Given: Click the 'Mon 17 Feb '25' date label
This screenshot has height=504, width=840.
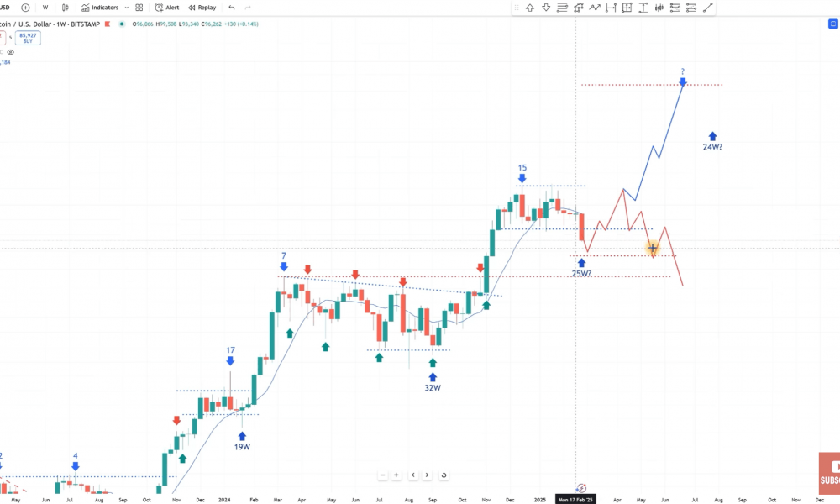Looking at the screenshot, I should pos(576,500).
